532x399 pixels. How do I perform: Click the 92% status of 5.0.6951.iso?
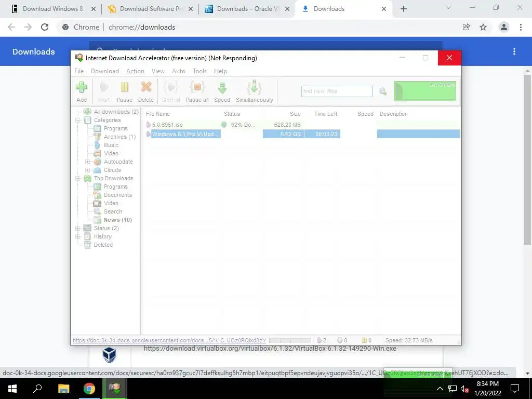pos(243,125)
